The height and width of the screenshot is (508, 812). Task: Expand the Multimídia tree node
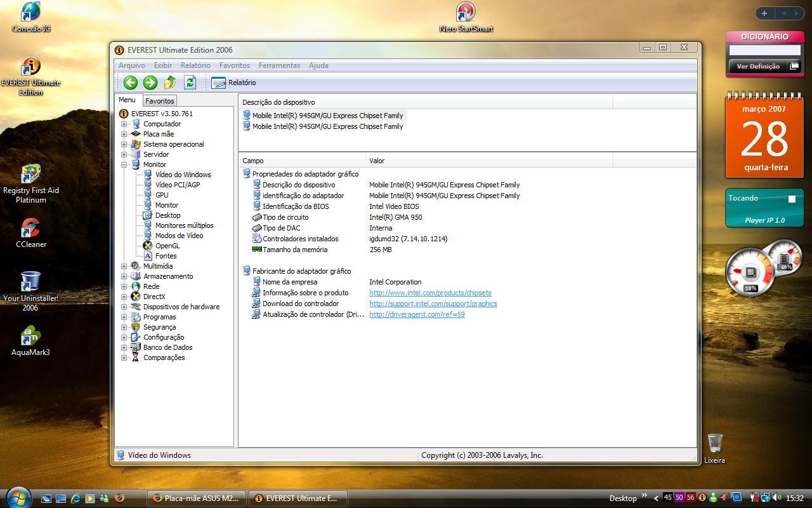[x=124, y=266]
